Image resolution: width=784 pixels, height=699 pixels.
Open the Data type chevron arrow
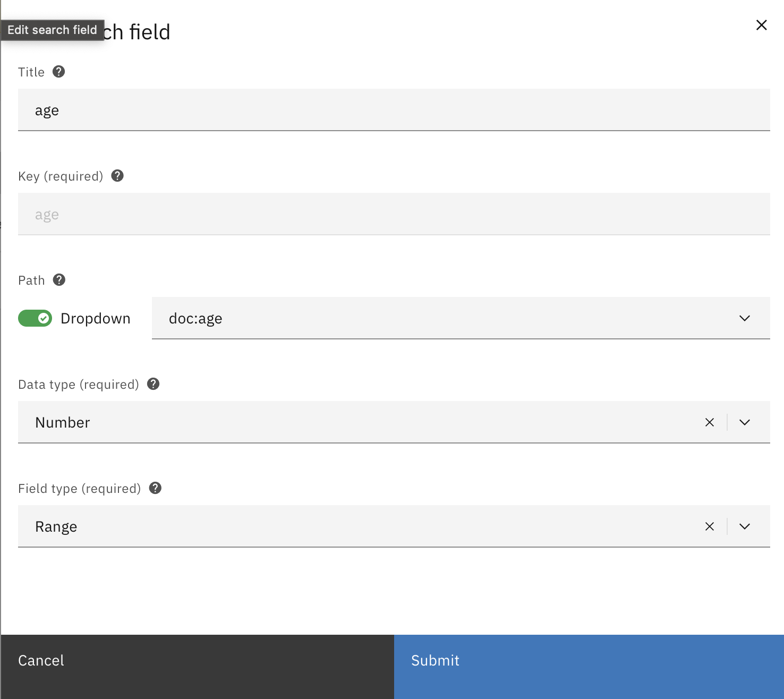[x=744, y=422]
